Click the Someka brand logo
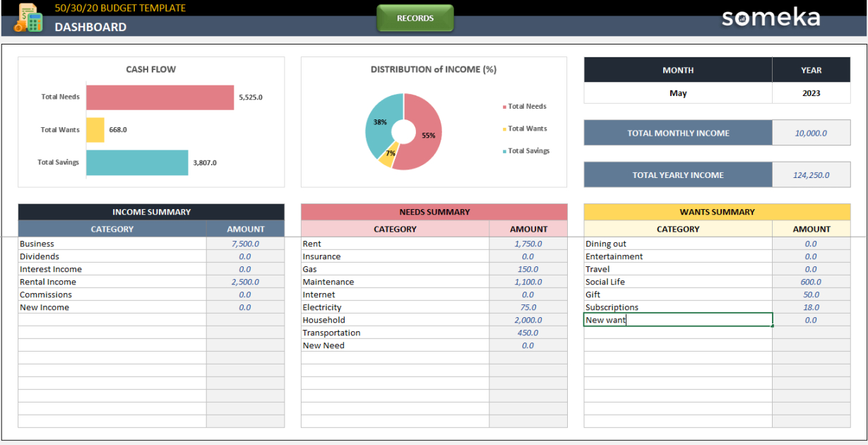The height and width of the screenshot is (445, 868). (x=771, y=18)
